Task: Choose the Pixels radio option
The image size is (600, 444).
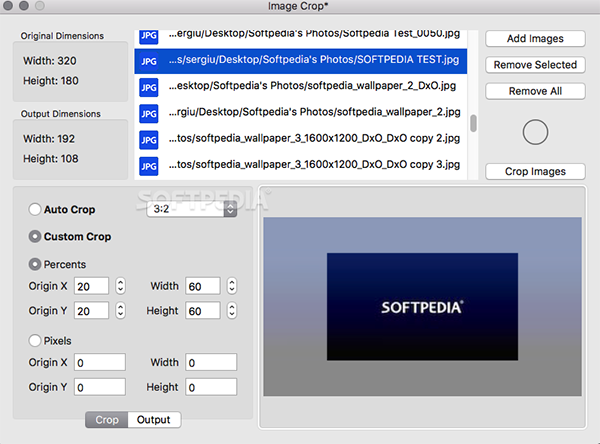Action: [35, 341]
